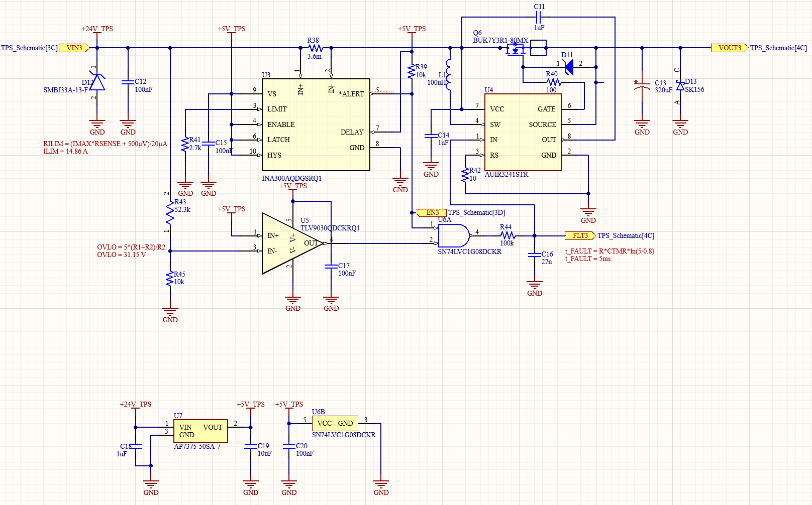This screenshot has height=505, width=812.
Task: Click the SMBJ33A-13-F part label
Action: point(65,90)
